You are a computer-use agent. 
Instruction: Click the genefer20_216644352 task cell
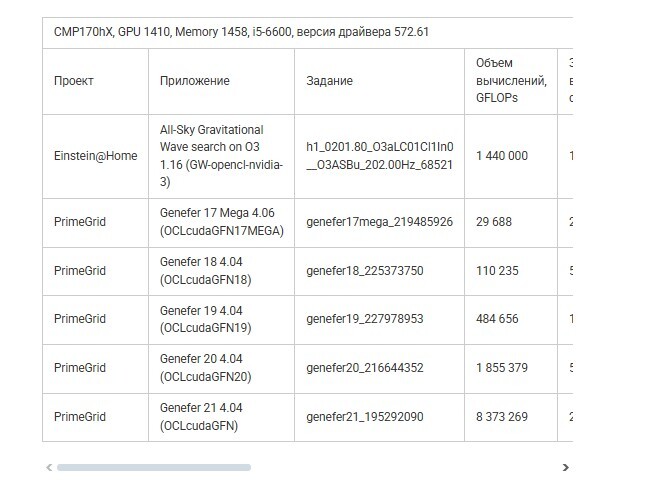coord(364,368)
